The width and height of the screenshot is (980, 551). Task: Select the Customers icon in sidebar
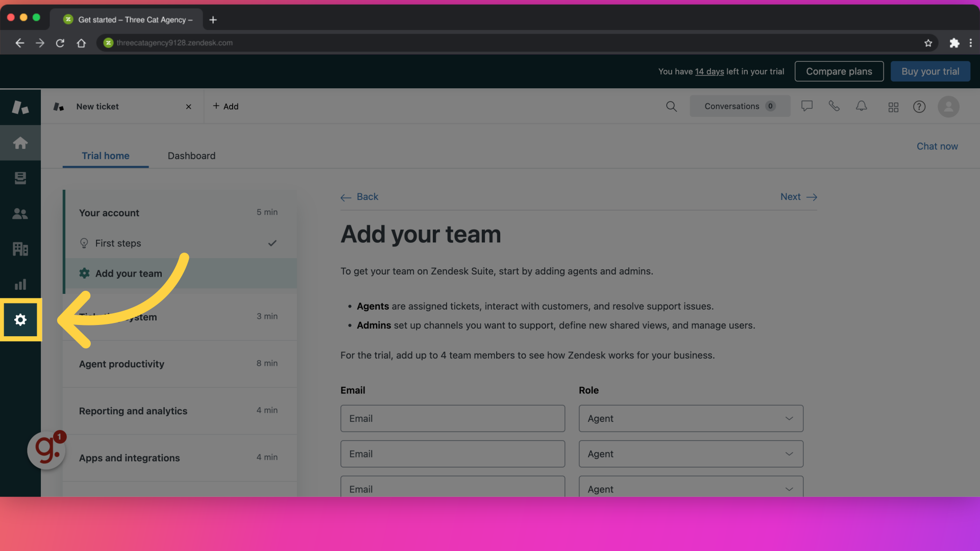click(x=20, y=214)
